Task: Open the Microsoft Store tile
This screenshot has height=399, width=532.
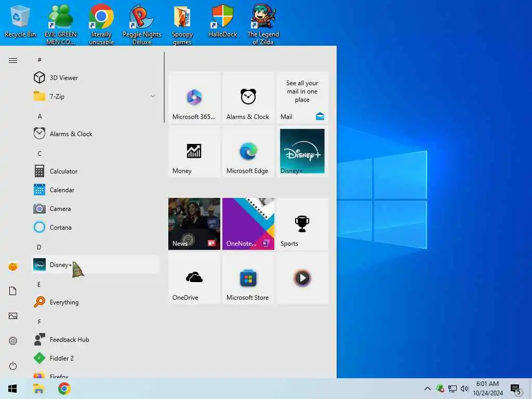Action: tap(248, 278)
